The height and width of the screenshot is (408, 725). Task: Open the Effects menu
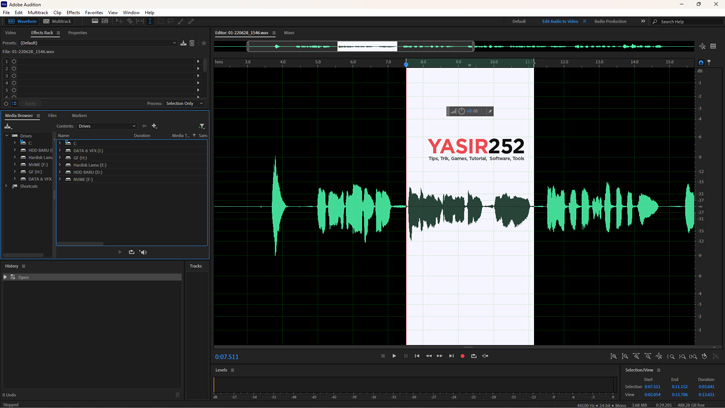point(73,12)
